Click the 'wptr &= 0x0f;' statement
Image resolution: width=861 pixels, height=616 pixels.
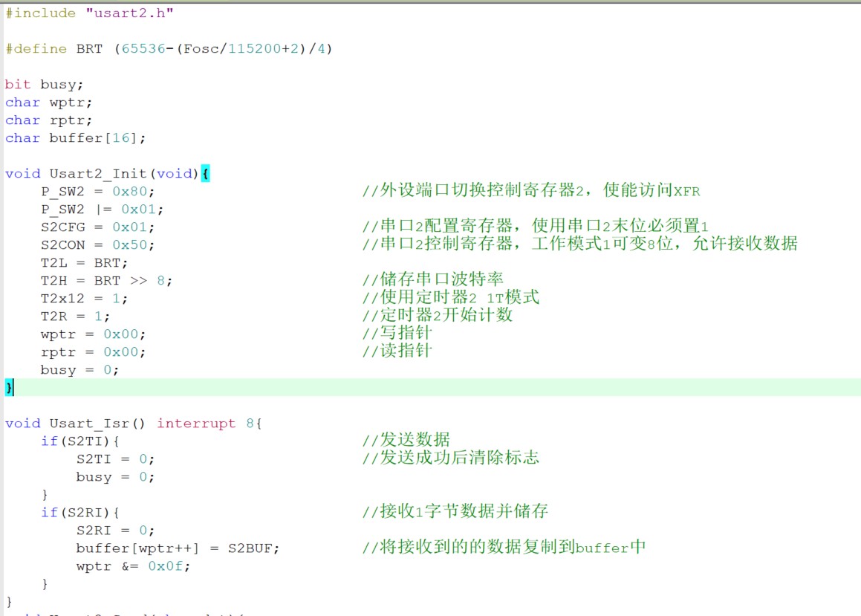tap(134, 566)
